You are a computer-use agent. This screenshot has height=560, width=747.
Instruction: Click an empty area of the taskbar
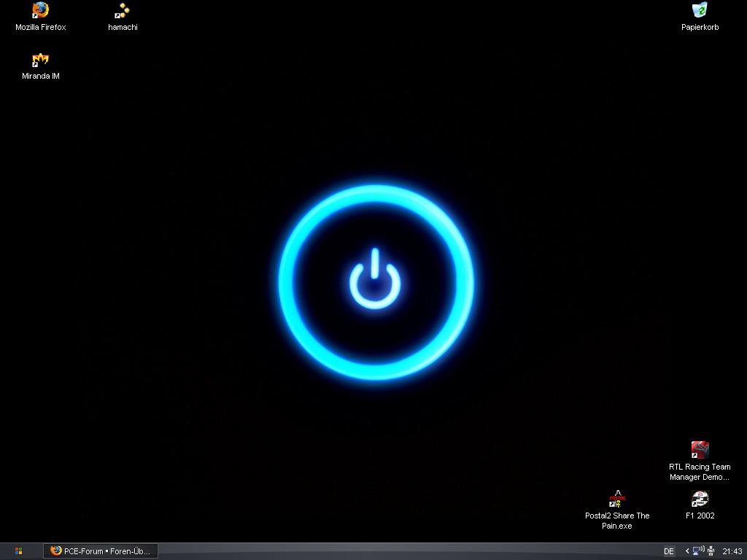pyautogui.click(x=401, y=551)
